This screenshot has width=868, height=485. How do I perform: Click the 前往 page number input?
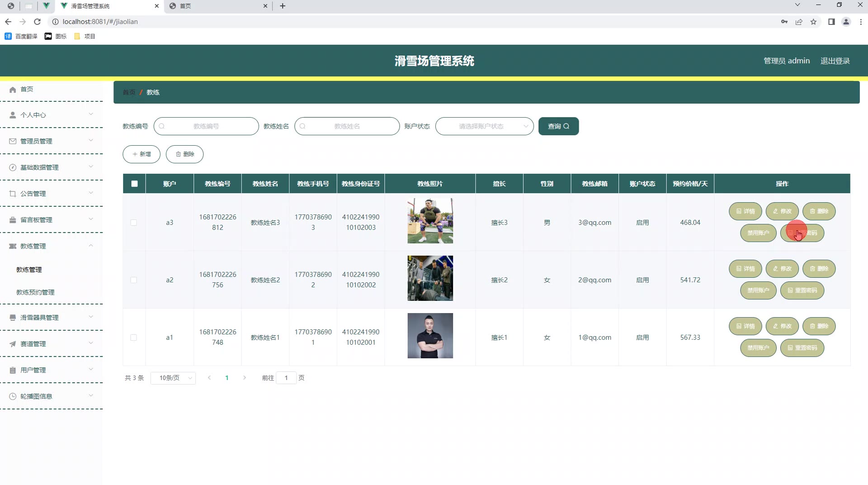[x=286, y=378]
